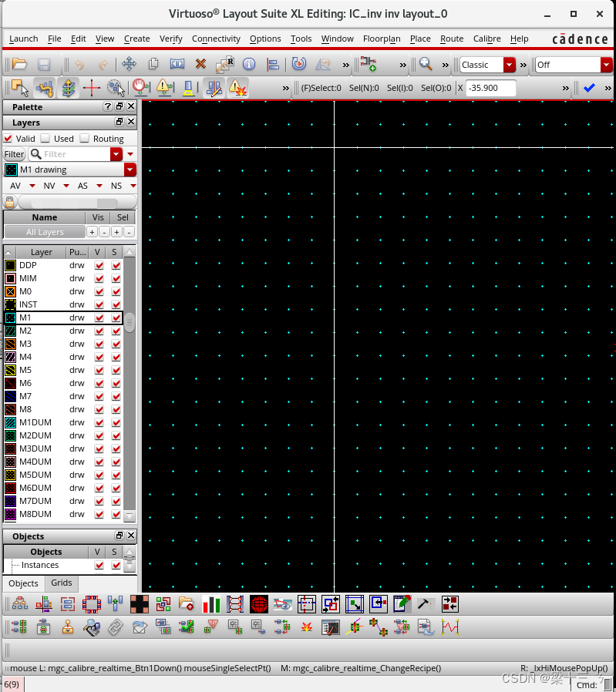Enable the Used checkbox
This screenshot has height=692, width=616.
click(x=45, y=138)
